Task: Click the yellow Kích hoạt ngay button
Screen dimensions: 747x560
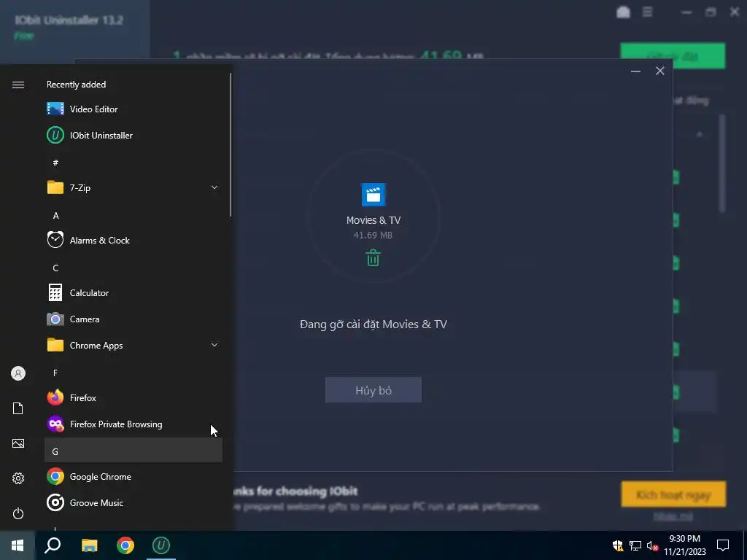Action: click(673, 494)
